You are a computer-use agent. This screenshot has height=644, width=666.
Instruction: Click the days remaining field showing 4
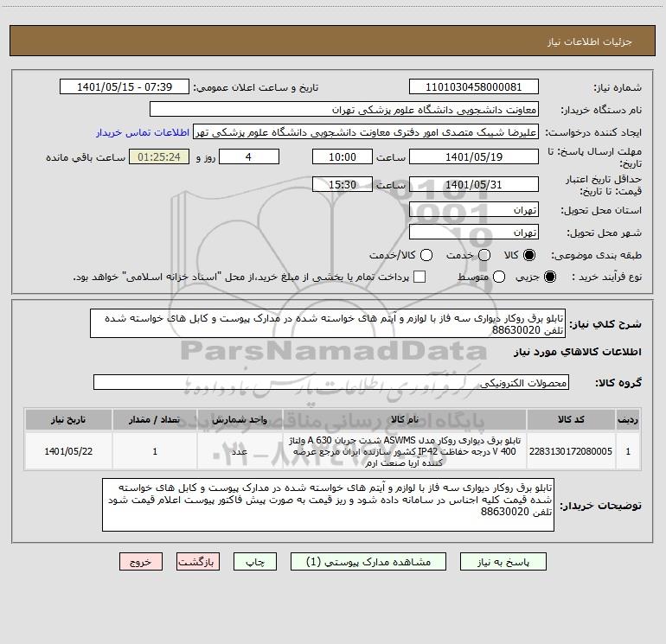click(249, 156)
